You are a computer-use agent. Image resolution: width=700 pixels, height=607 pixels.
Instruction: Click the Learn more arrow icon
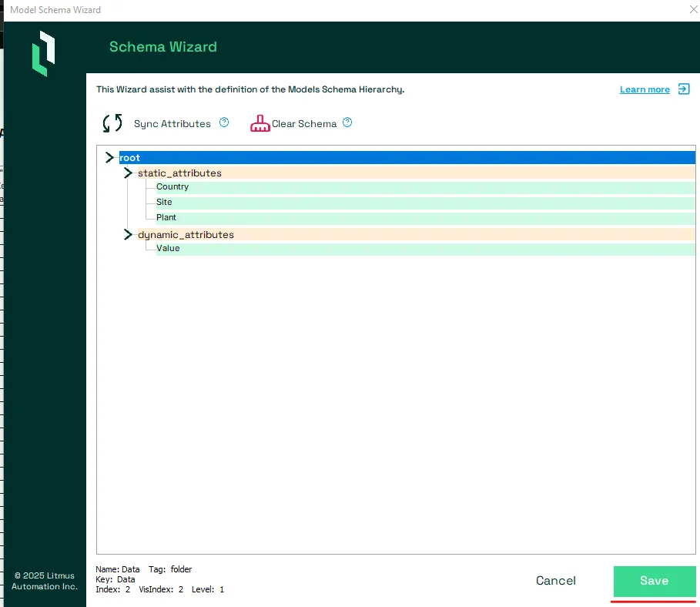click(684, 89)
